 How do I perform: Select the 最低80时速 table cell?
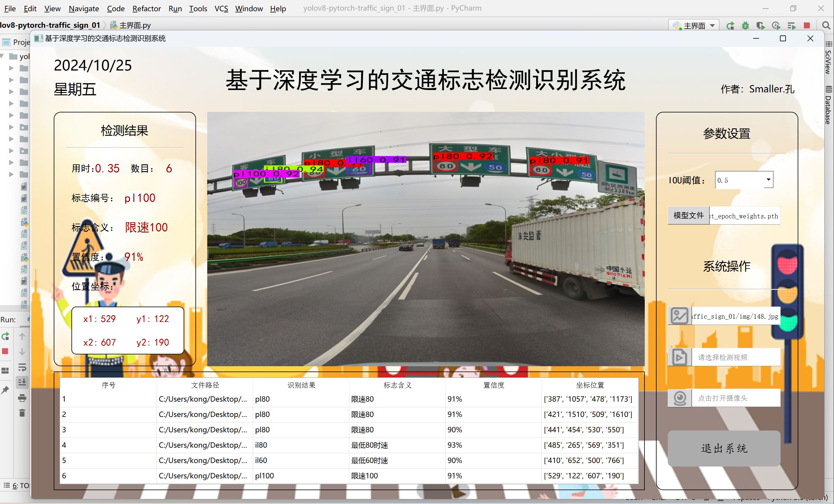[397, 445]
